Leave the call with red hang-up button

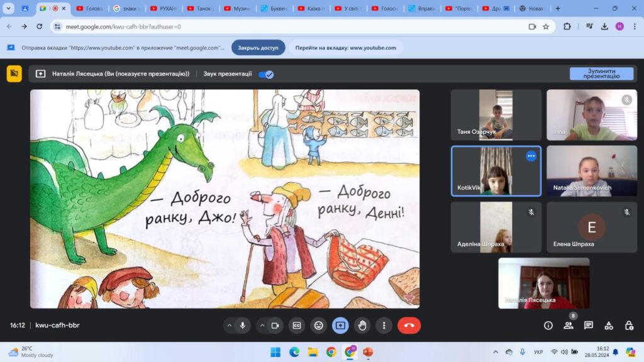tap(409, 326)
